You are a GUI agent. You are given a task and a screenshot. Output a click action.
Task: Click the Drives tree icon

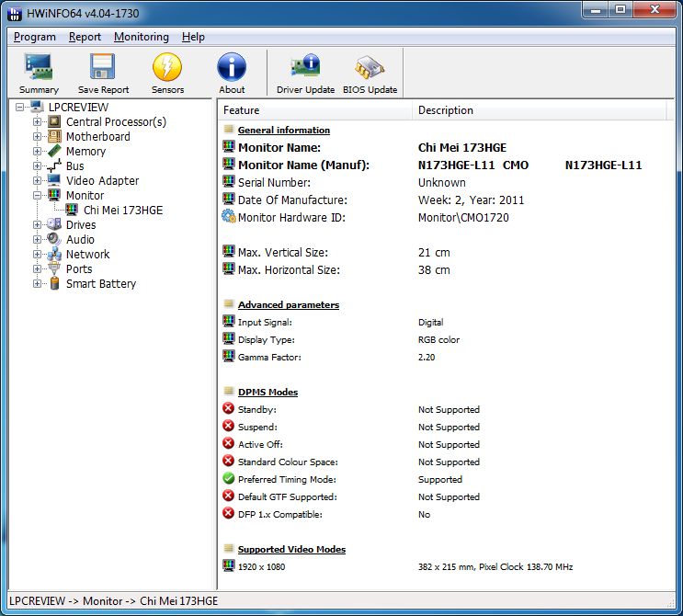pos(54,224)
